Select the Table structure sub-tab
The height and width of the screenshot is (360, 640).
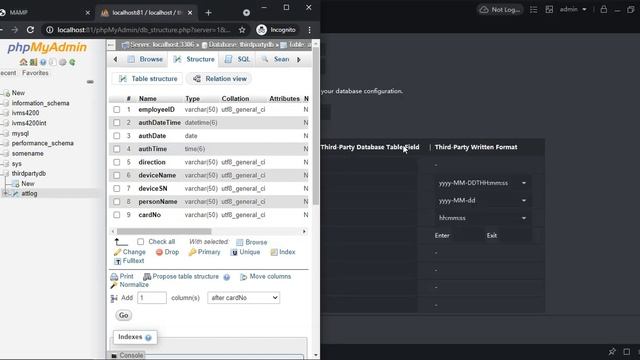click(x=148, y=79)
